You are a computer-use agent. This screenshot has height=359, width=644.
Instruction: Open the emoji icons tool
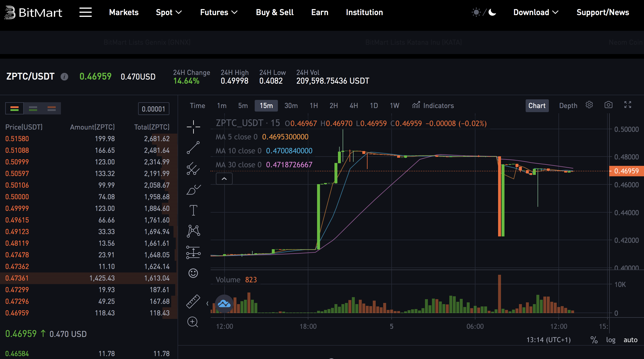pos(193,273)
